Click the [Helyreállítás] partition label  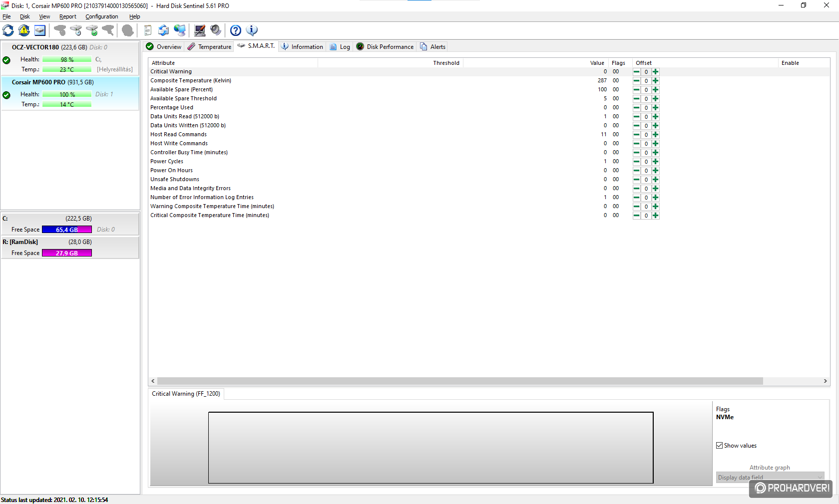(115, 69)
